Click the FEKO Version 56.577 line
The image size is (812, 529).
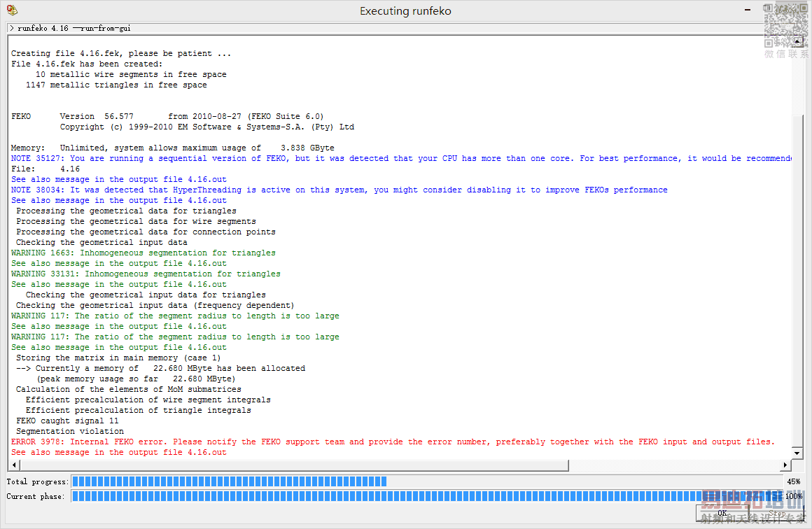167,116
